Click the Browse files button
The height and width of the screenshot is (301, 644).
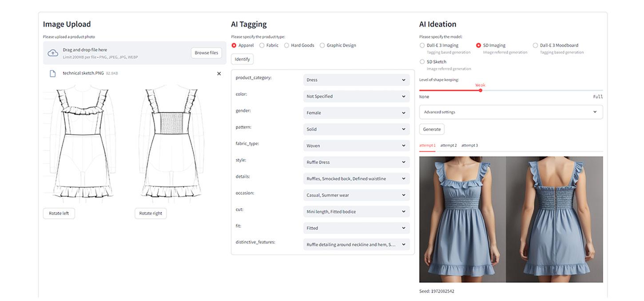[x=207, y=53]
